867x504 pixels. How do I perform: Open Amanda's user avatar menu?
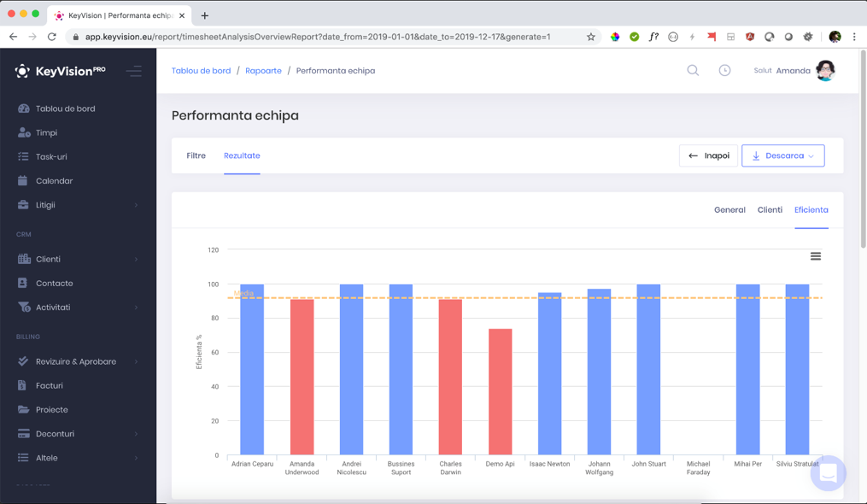click(825, 70)
